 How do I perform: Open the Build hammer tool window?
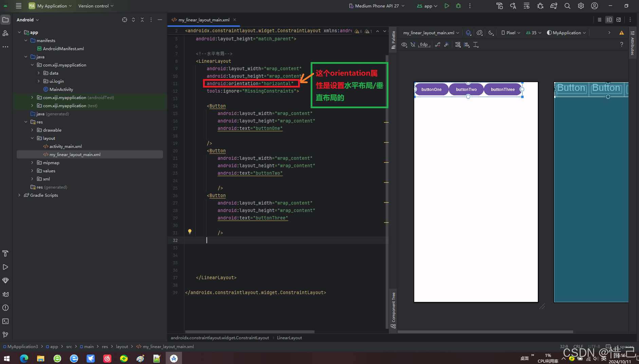[x=5, y=253]
